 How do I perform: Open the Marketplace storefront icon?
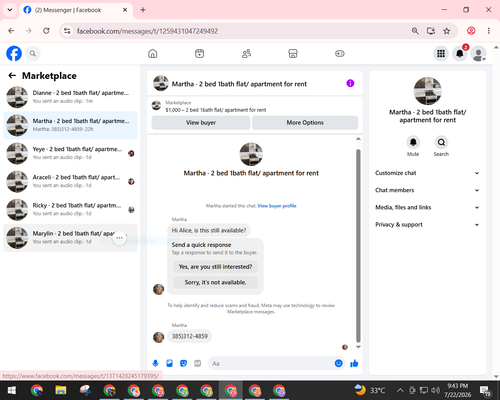tap(293, 53)
